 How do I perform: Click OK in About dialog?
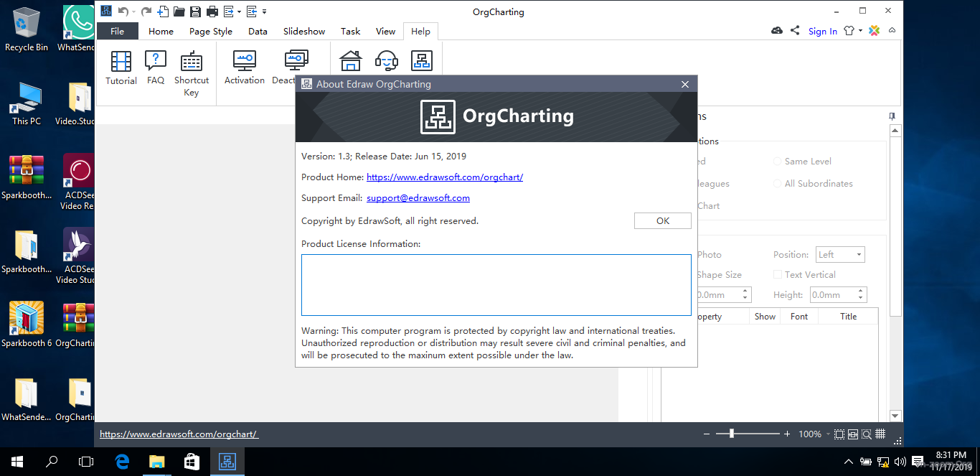pyautogui.click(x=663, y=221)
